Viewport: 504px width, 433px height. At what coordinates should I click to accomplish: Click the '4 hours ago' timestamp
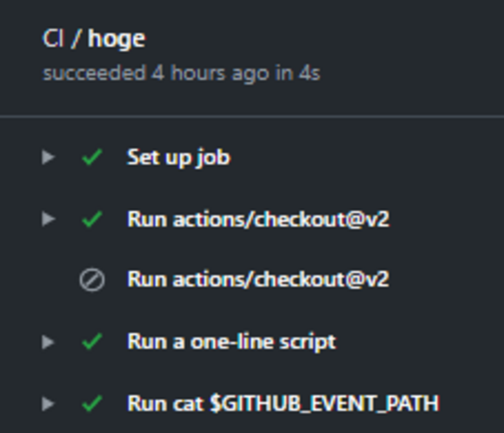[210, 73]
